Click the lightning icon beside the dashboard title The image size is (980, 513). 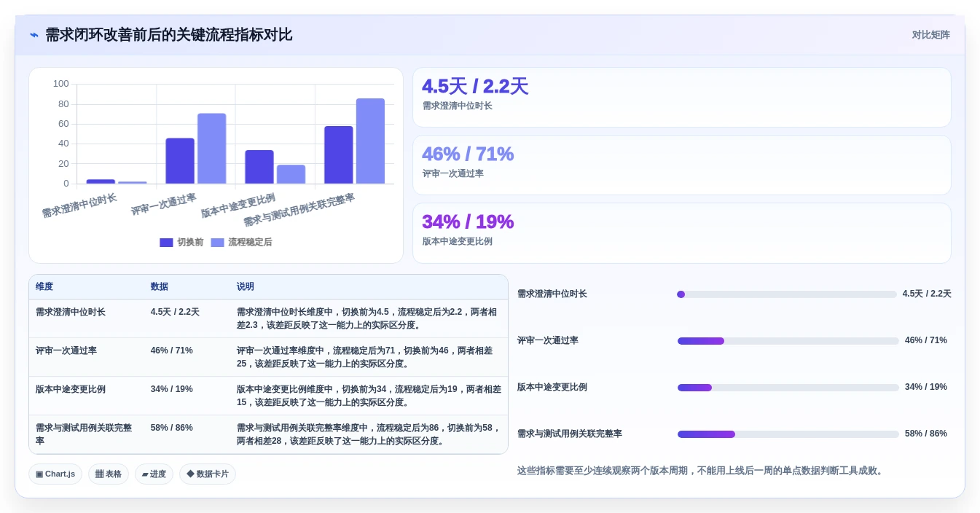pyautogui.click(x=34, y=35)
